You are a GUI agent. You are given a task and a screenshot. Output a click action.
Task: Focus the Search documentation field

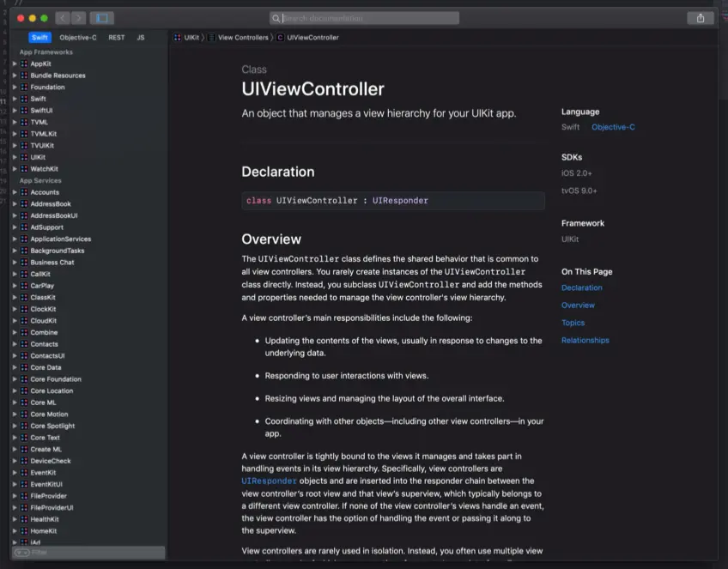click(364, 18)
